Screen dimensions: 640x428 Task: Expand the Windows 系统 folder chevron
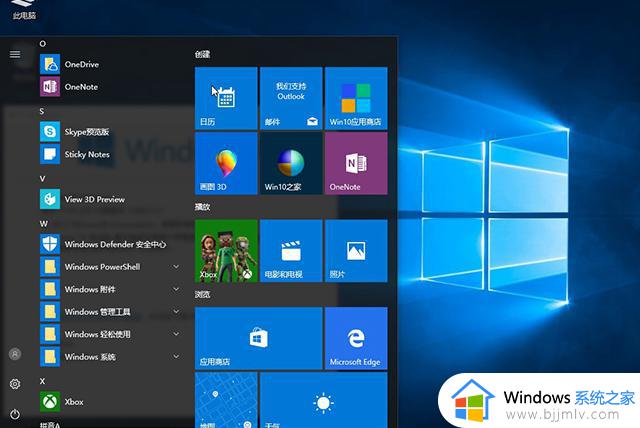point(176,357)
